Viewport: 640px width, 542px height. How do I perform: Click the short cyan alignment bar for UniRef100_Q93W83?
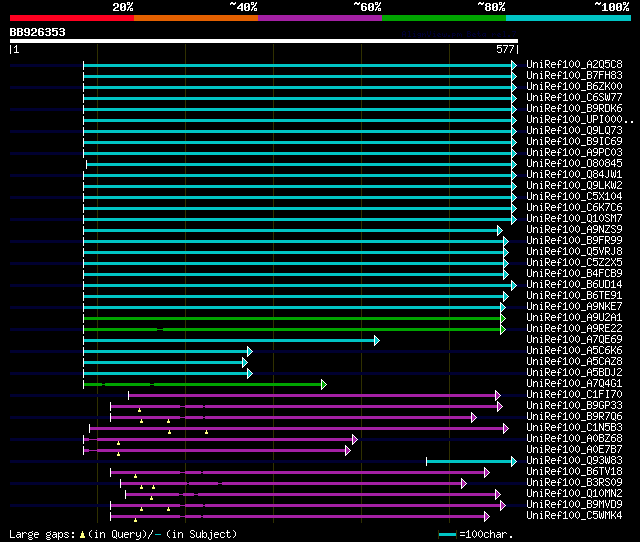tap(469, 462)
